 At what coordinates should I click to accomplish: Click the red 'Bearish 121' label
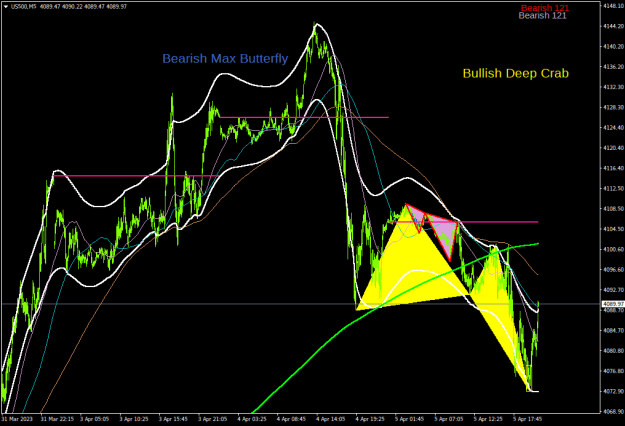click(545, 8)
